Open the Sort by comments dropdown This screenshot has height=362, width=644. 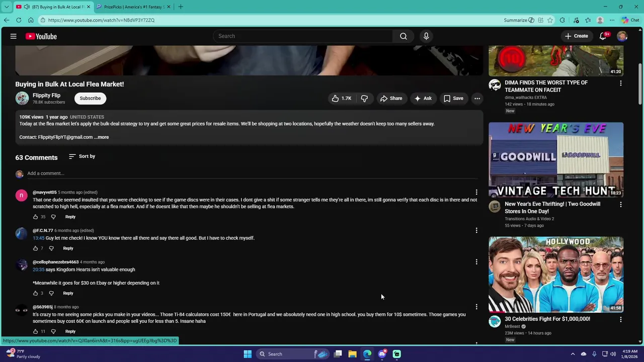click(82, 156)
